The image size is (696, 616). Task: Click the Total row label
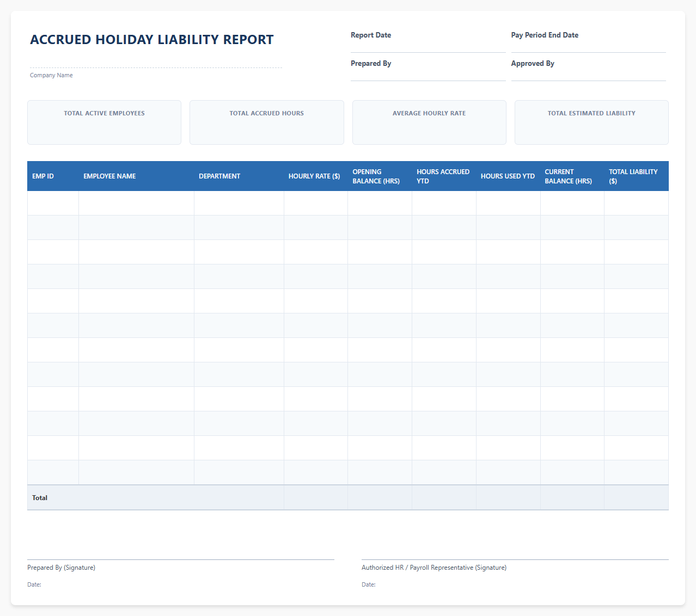[x=40, y=498]
